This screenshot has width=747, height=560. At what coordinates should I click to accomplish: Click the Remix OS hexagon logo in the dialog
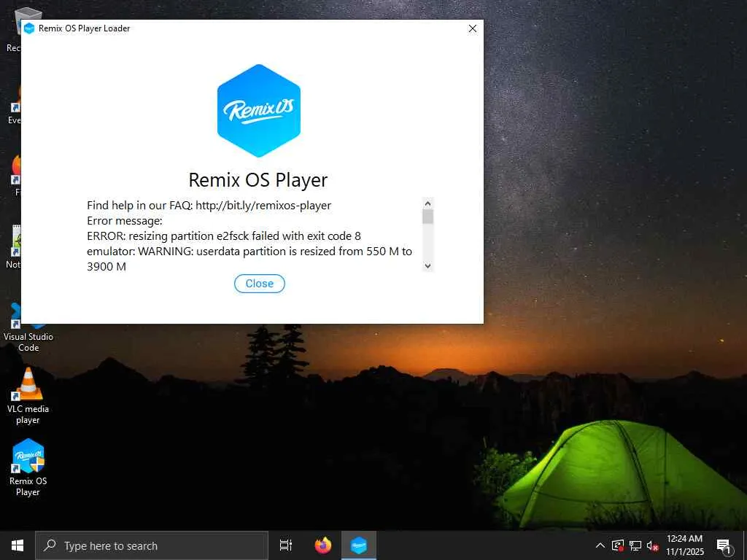click(259, 111)
